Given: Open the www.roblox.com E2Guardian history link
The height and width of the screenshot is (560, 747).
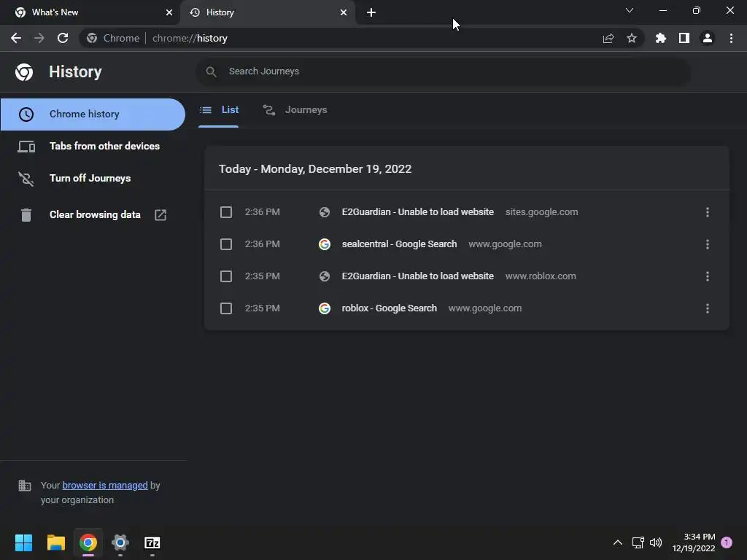Looking at the screenshot, I should click(x=418, y=276).
